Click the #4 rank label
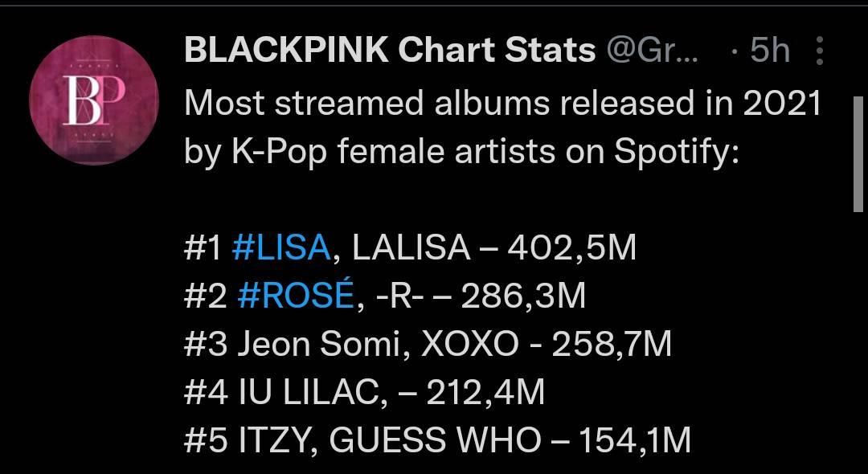Screen dimensions: 868x474 click(206, 392)
